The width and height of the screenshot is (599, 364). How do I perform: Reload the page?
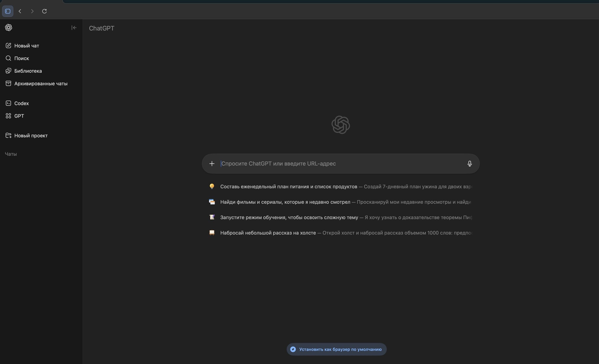pyautogui.click(x=44, y=11)
